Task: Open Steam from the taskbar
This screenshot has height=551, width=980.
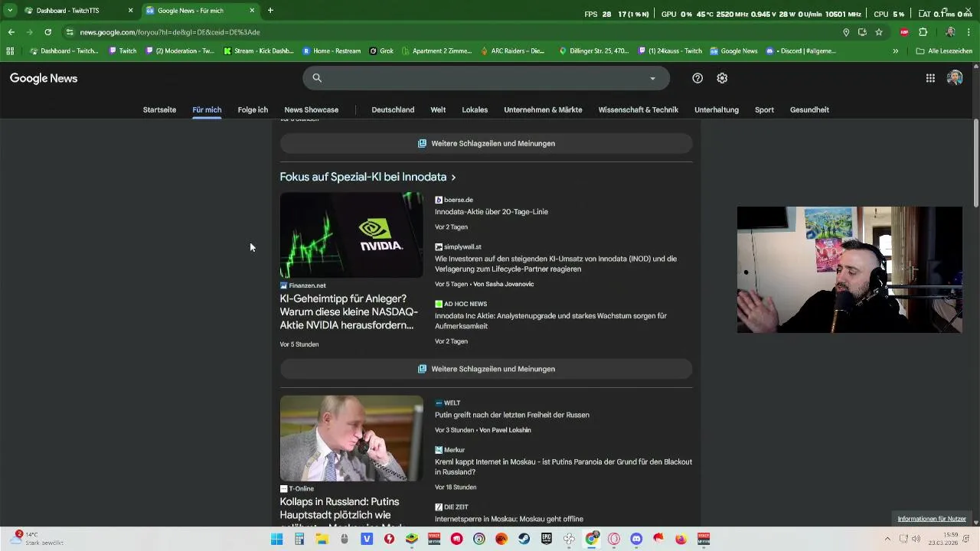Action: coord(524,539)
